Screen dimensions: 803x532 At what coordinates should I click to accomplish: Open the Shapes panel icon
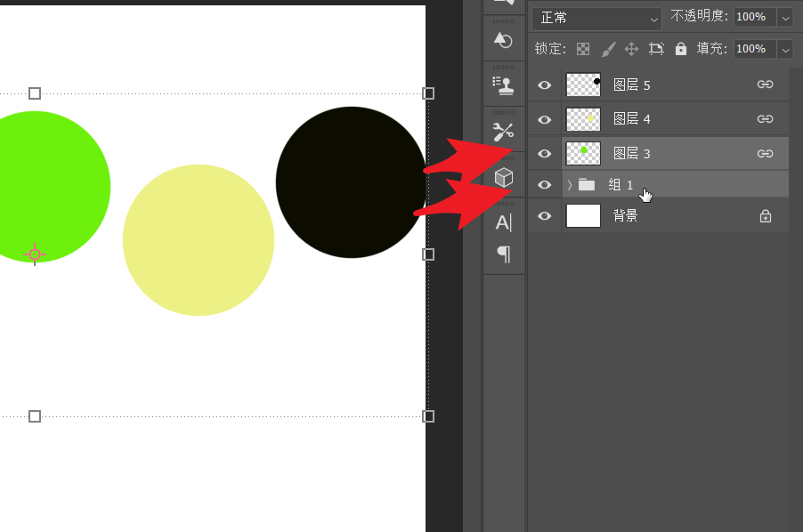[x=504, y=40]
